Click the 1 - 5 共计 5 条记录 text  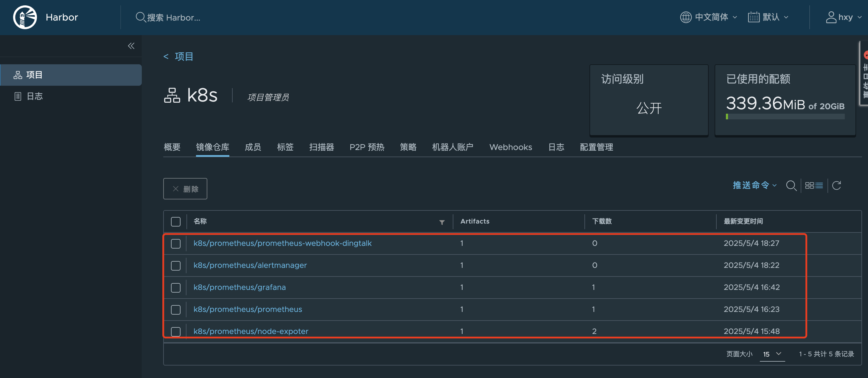[826, 354]
